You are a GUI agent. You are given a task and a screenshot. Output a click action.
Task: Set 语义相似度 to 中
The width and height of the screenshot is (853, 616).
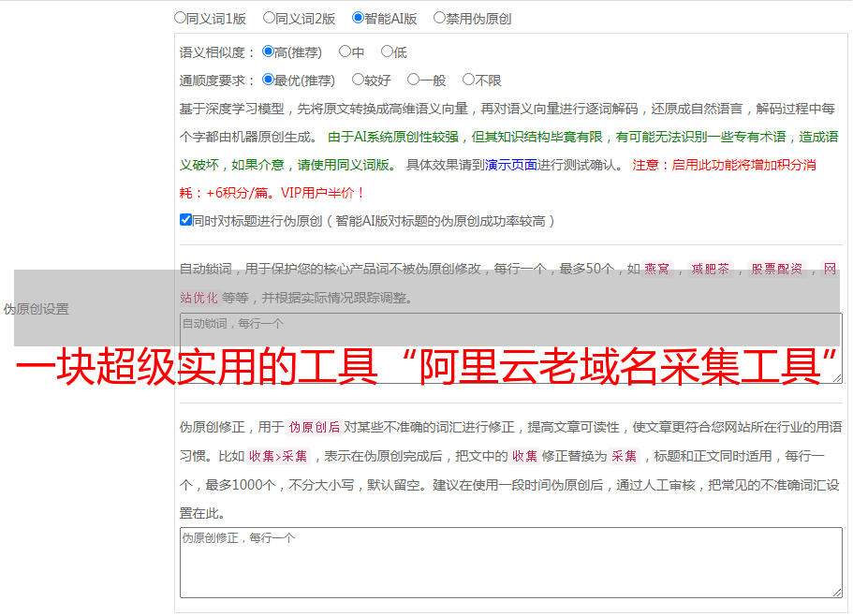[345, 51]
